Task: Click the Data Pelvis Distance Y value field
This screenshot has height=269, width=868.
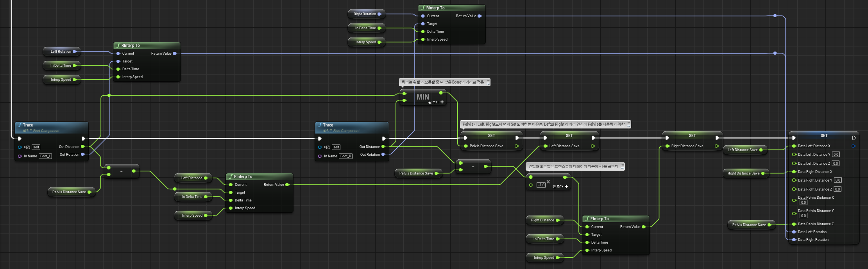Action: [x=803, y=216]
